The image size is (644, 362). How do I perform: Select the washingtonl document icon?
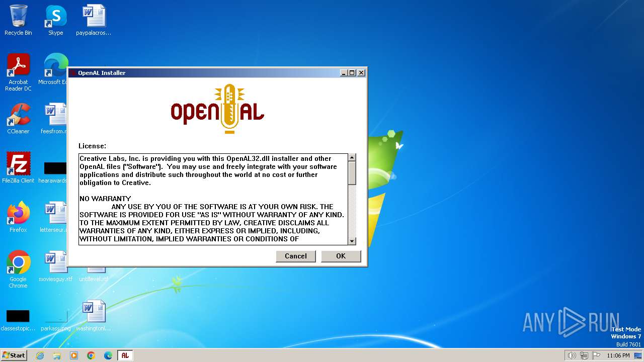(x=94, y=316)
